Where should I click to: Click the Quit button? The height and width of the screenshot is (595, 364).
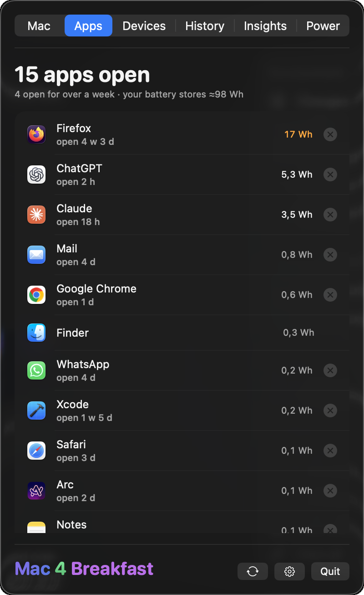pos(330,571)
